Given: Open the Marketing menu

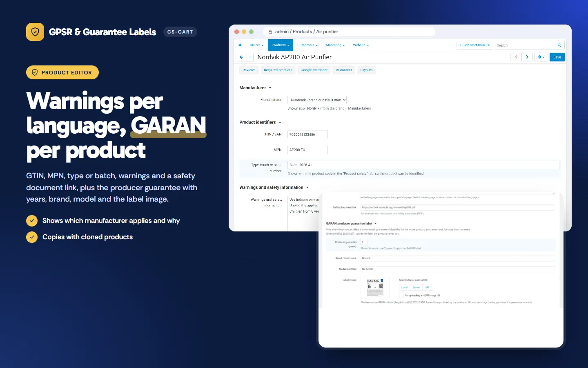Looking at the screenshot, I should [x=335, y=45].
